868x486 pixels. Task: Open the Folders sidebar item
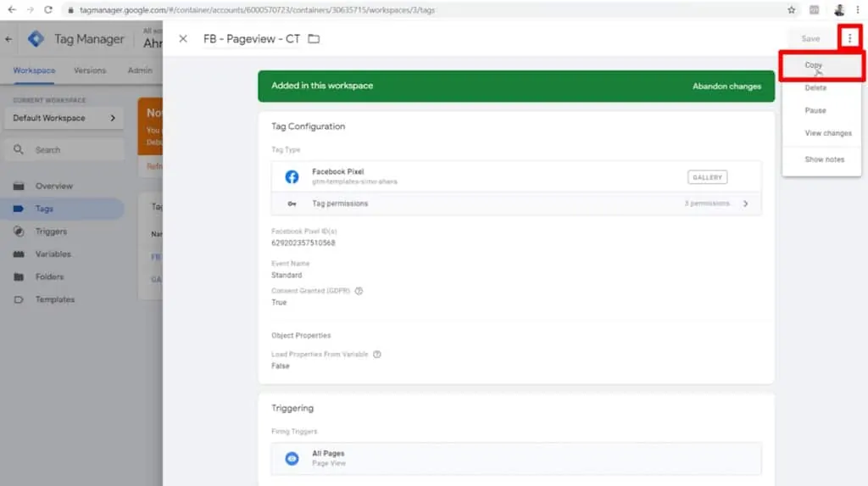pos(64,277)
